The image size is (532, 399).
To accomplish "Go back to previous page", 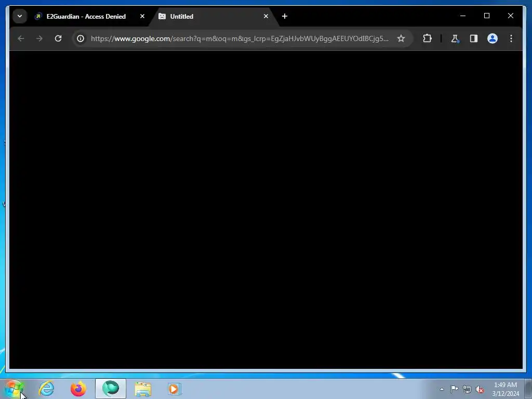I will (21, 38).
